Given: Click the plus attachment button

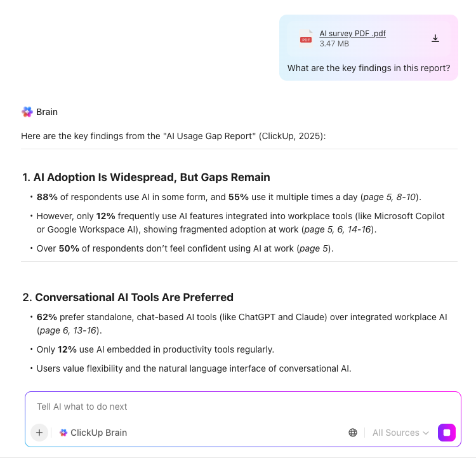Looking at the screenshot, I should [39, 433].
